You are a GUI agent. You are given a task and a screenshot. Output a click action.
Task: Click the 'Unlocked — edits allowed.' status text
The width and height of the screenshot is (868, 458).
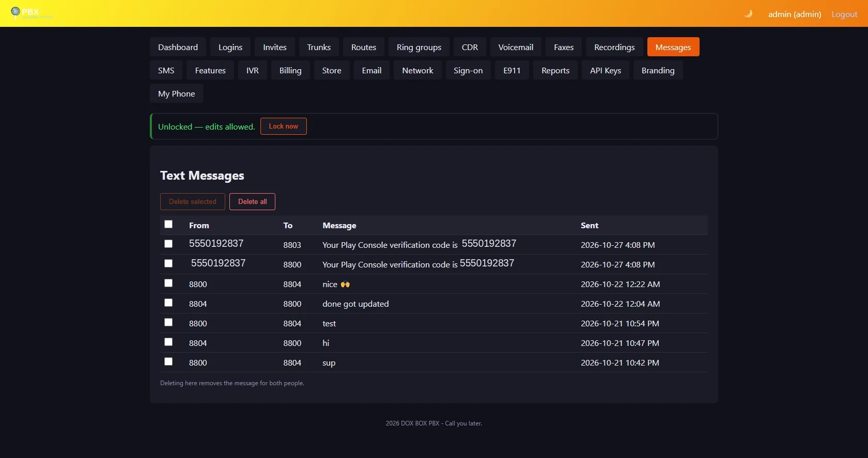[x=207, y=127]
